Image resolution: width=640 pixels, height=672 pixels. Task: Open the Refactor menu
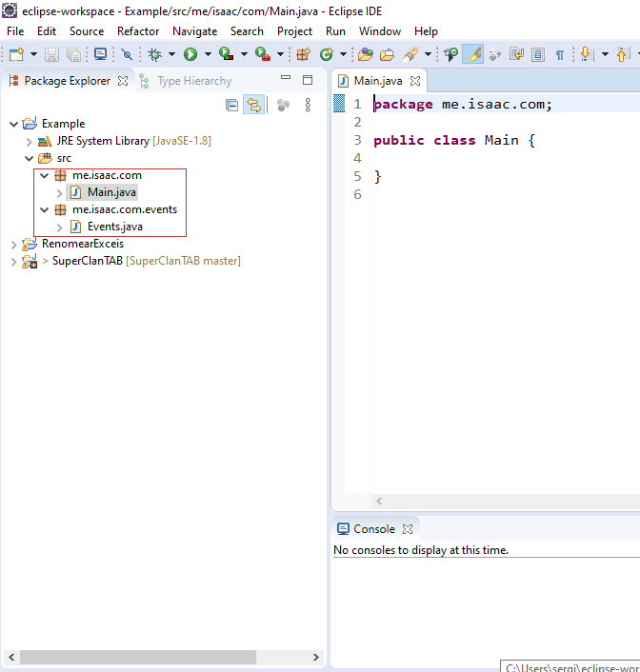[x=138, y=31]
